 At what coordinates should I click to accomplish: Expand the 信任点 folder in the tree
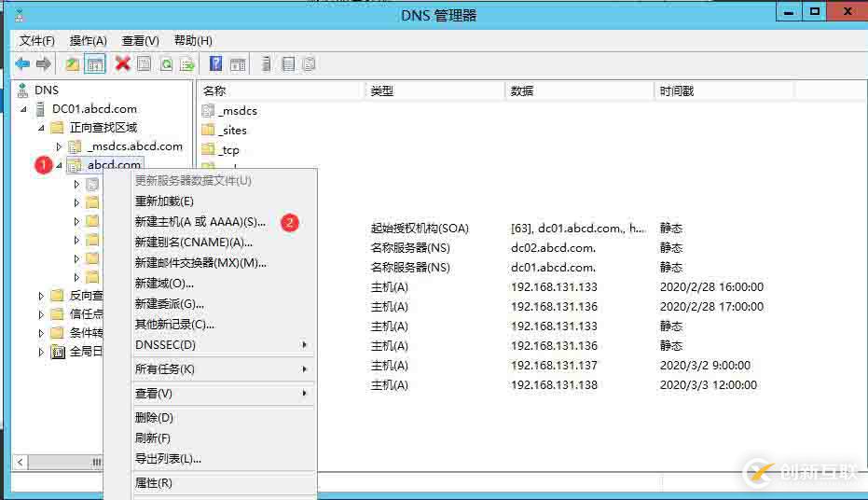pos(42,314)
